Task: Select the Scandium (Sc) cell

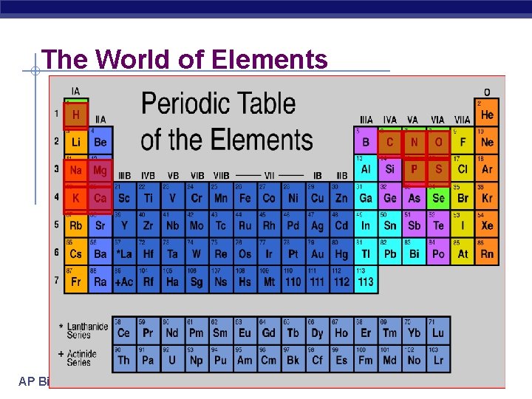Action: (x=125, y=197)
